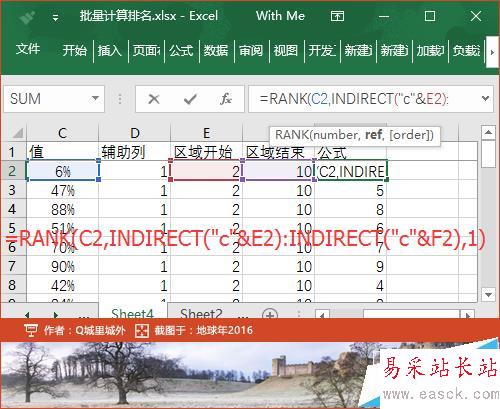Switch to the 插入 ribbon tab
The width and height of the screenshot is (500, 409).
click(110, 50)
